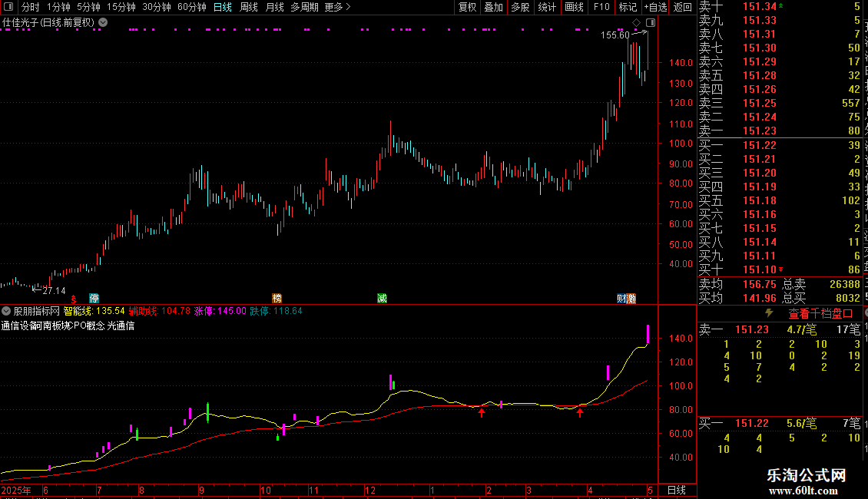Viewport: 868px width, 499px height.
Task: Add stock via +自选 button
Action: (656, 7)
